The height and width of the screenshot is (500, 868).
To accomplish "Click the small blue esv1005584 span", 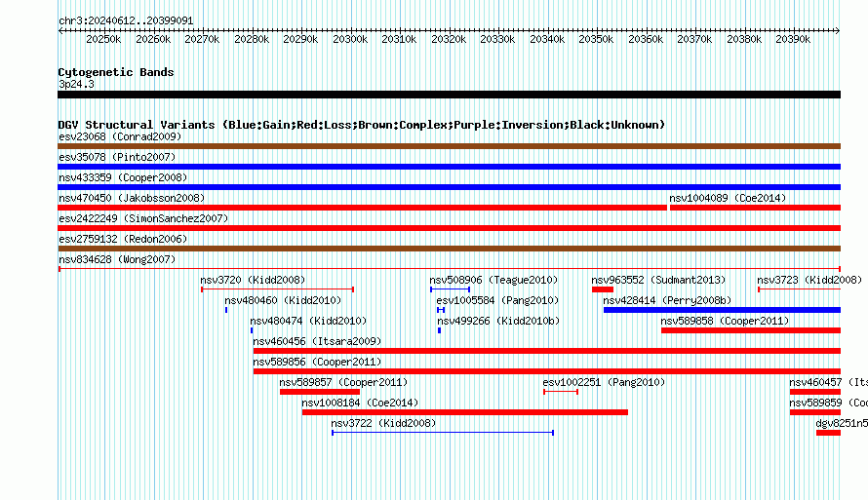I will (x=441, y=310).
